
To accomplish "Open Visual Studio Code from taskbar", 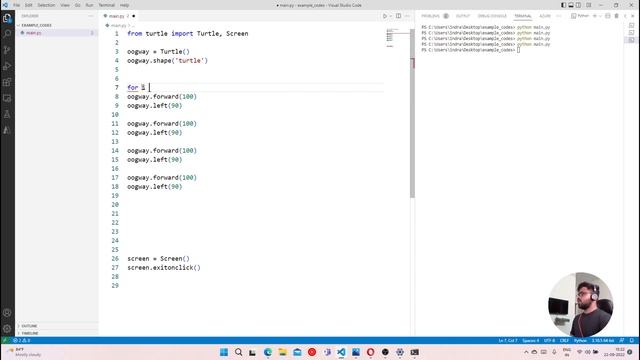I will coord(341,352).
